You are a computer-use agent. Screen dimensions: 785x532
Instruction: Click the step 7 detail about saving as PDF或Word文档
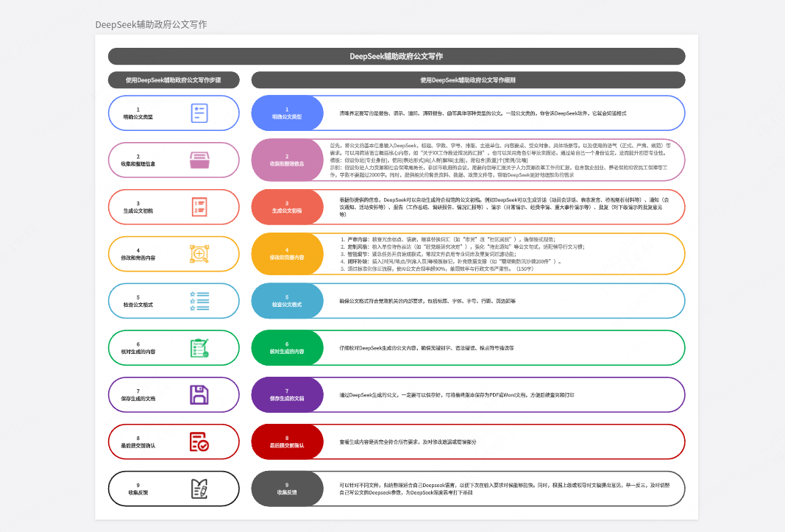click(457, 394)
